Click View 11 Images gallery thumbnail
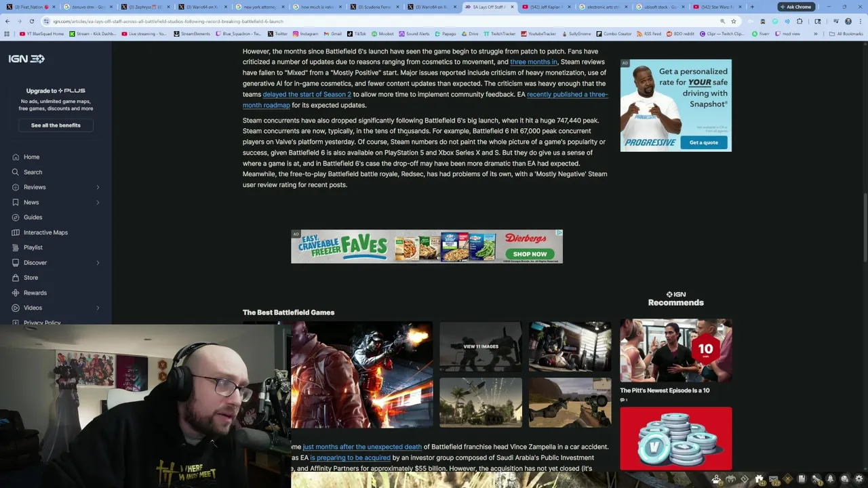Viewport: 868px width, 488px height. click(x=480, y=346)
